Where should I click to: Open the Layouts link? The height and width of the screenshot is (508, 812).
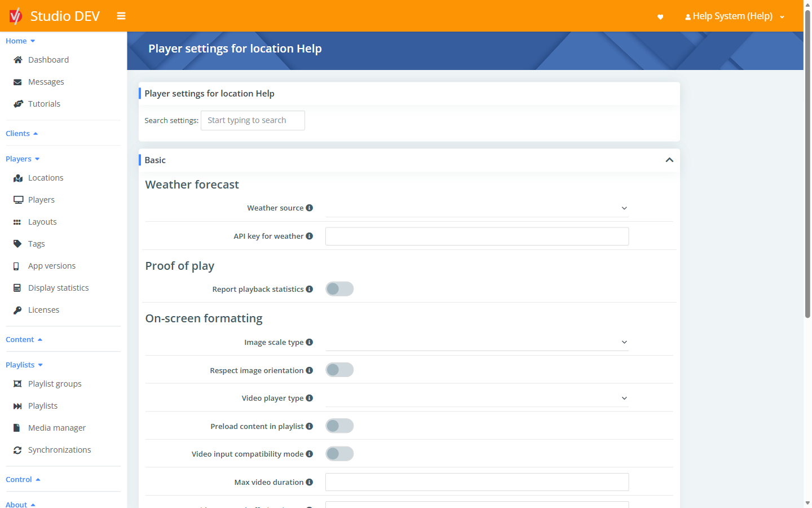(42, 222)
